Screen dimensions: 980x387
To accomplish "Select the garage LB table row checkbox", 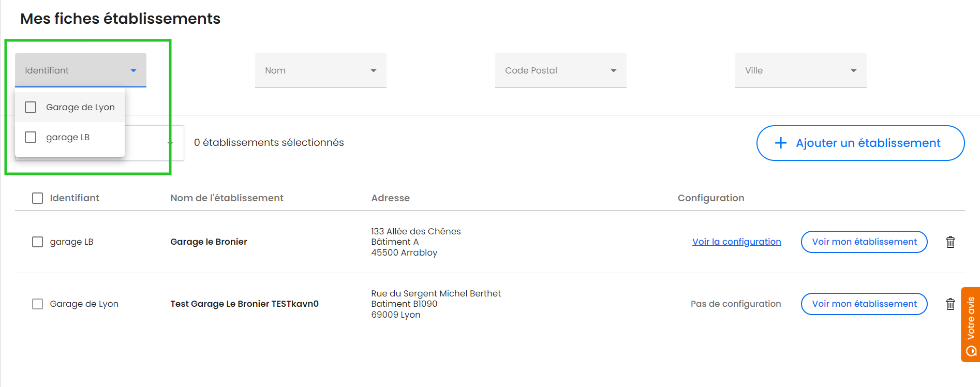I will 37,242.
